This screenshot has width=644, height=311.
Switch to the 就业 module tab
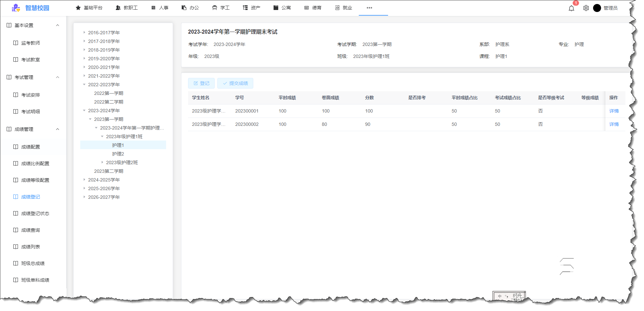click(343, 7)
